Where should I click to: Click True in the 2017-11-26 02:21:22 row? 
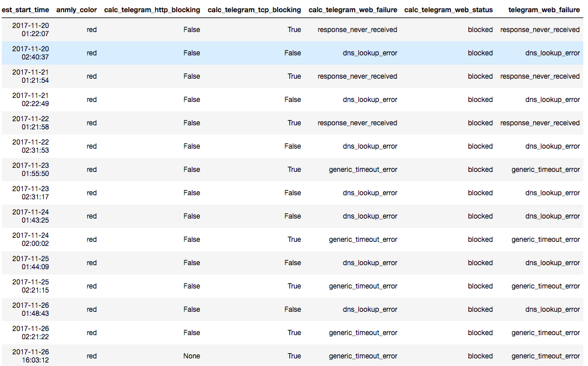294,333
